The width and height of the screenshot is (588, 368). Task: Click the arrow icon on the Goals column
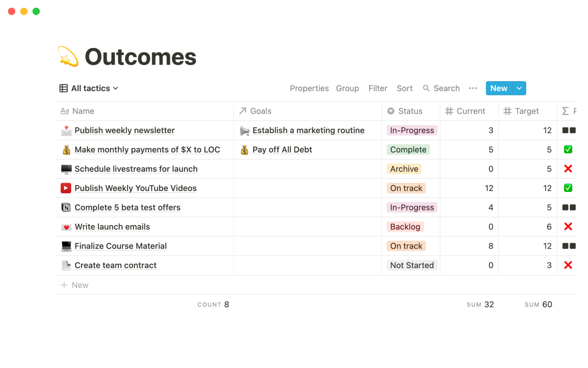coord(242,111)
